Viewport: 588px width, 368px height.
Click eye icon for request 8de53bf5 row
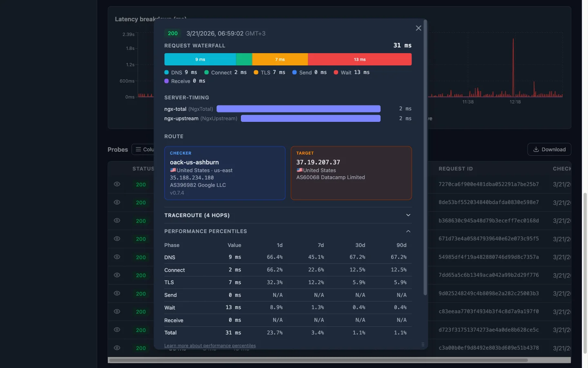[x=117, y=202]
